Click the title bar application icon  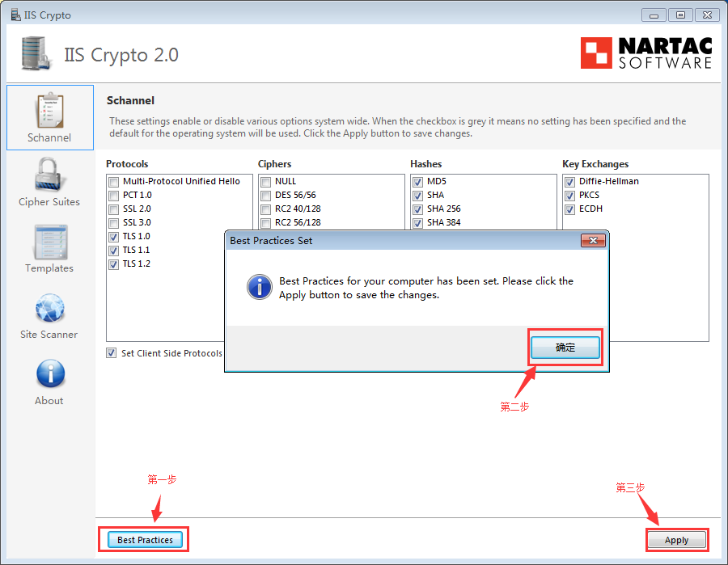click(16, 15)
